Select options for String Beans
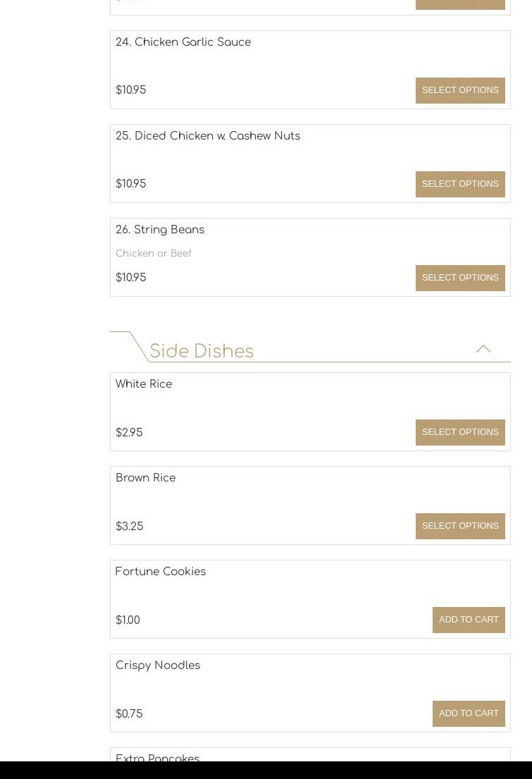 (x=460, y=278)
